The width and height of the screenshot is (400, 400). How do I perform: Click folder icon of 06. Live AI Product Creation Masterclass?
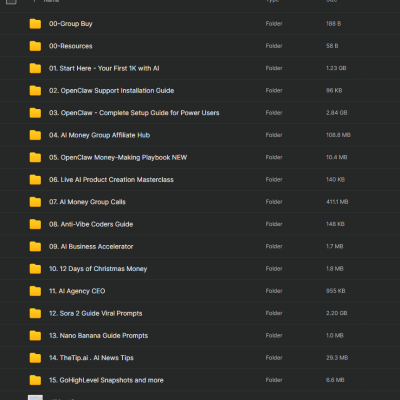[x=35, y=180]
